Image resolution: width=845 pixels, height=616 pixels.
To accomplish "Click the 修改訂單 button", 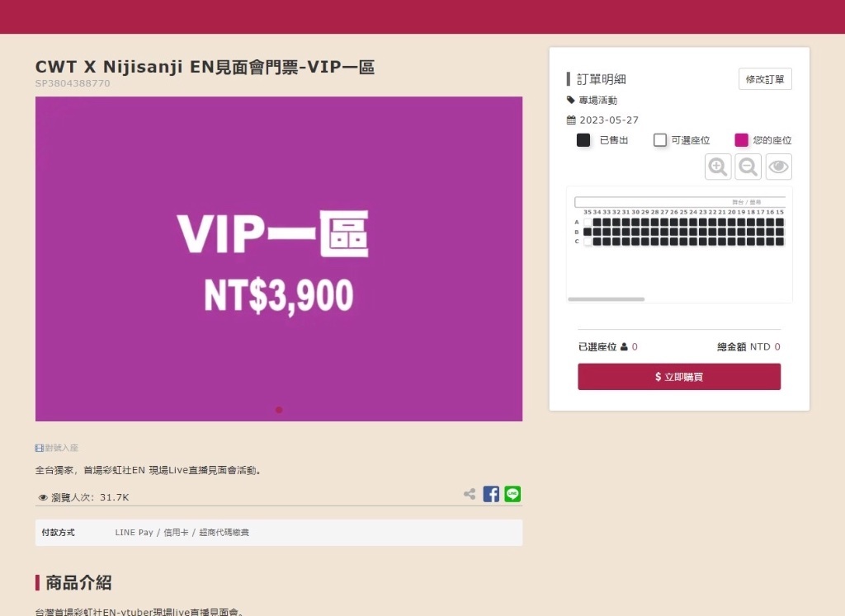I will point(765,79).
